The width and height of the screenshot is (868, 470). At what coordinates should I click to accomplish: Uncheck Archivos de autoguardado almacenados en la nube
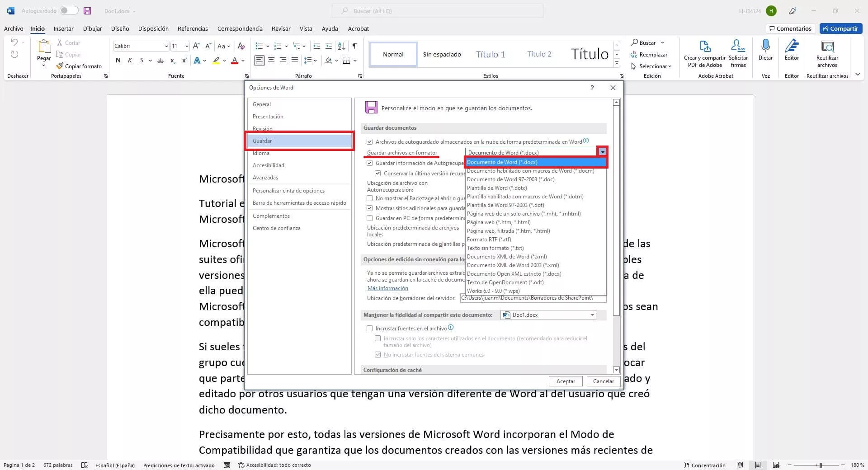(370, 141)
